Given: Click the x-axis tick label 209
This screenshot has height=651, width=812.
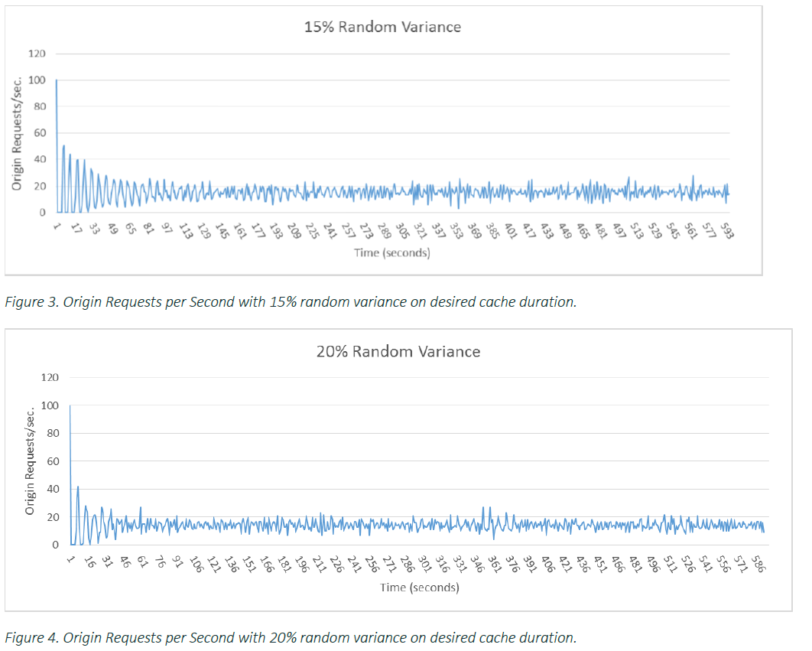Looking at the screenshot, I should (294, 231).
